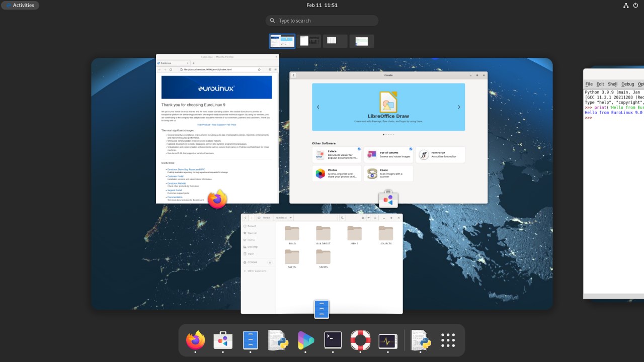644x362 pixels.
Task: Select Other Locations in the Files sidebar
Action: [x=258, y=271]
